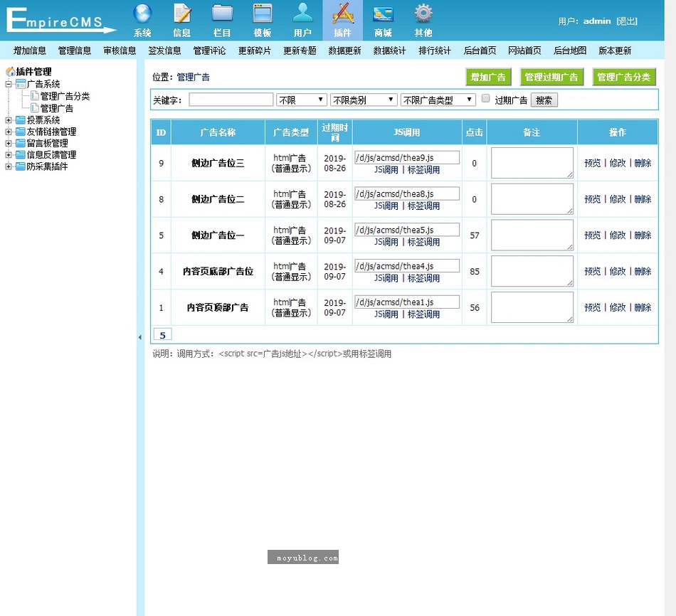676x616 pixels.
Task: Open the 不限广告类型 dropdown
Action: [x=438, y=100]
